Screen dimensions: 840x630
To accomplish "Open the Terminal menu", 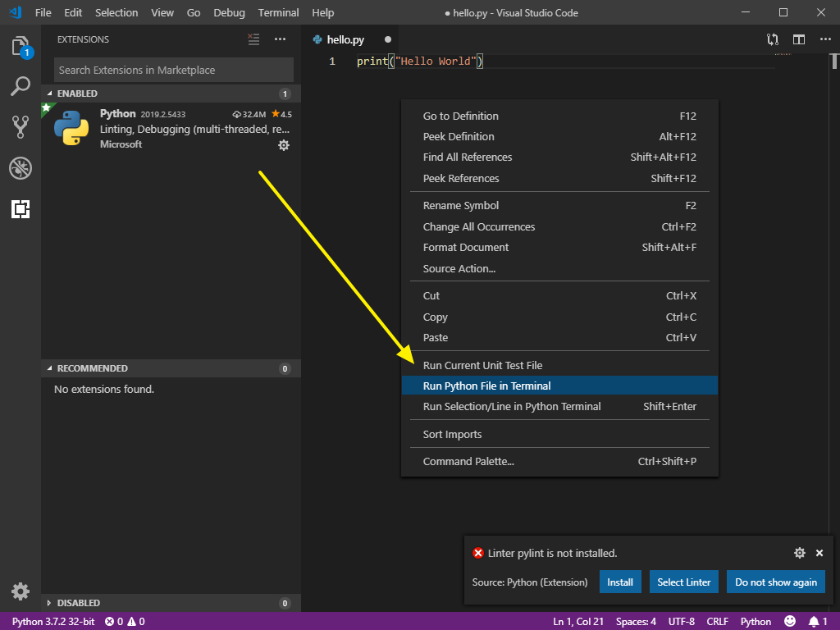I will (278, 12).
